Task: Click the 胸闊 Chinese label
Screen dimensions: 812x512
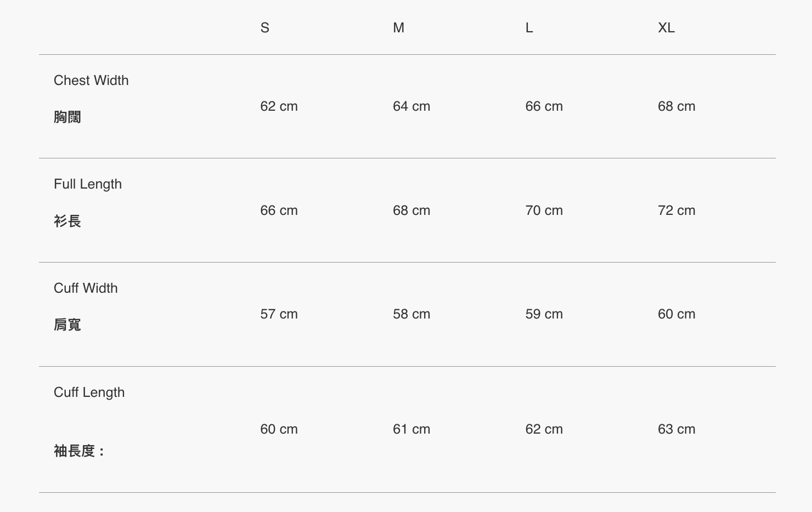Action: coord(67,117)
